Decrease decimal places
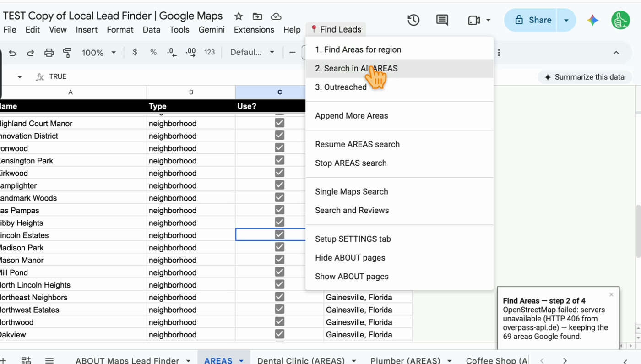The width and height of the screenshot is (641, 364). pyautogui.click(x=172, y=52)
